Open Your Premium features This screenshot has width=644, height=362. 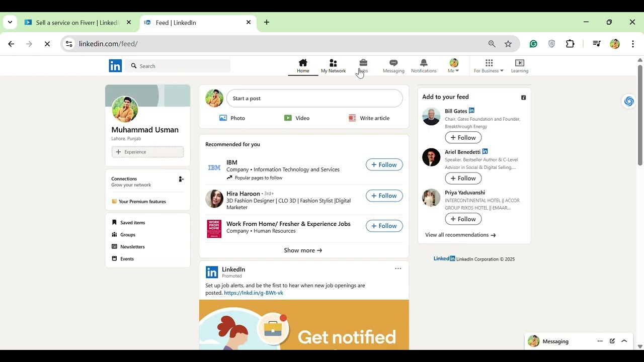(x=139, y=202)
